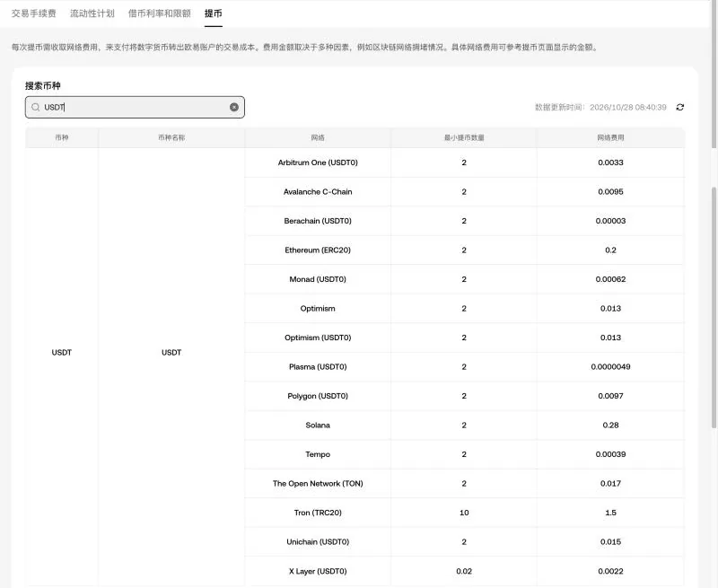This screenshot has width=718, height=588.
Task: Open the 借币利率和限额 tab
Action: pyautogui.click(x=160, y=13)
